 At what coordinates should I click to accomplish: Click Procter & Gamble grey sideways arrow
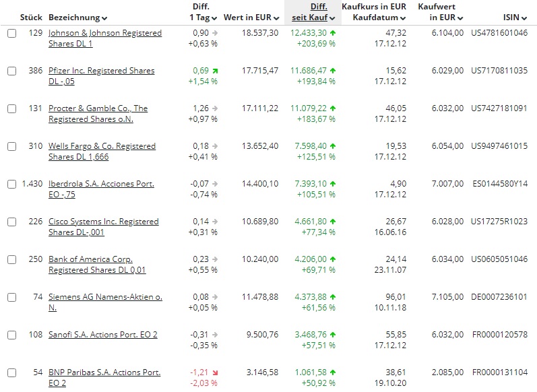pyautogui.click(x=215, y=108)
